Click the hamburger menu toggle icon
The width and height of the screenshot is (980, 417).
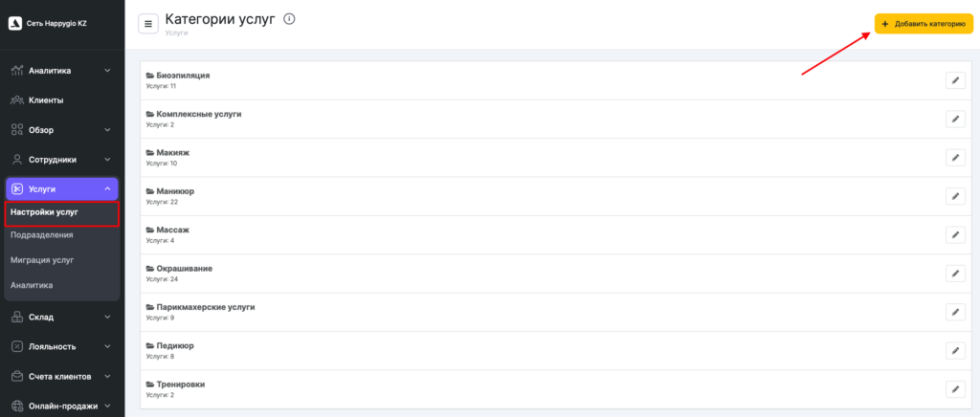pos(148,23)
